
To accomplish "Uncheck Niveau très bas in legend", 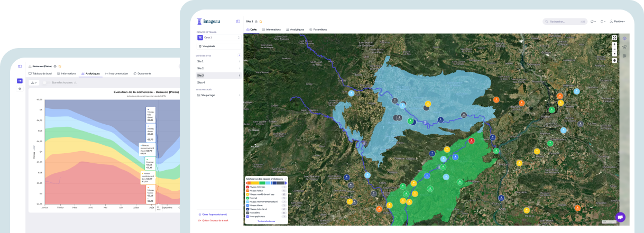I will click(x=247, y=187).
